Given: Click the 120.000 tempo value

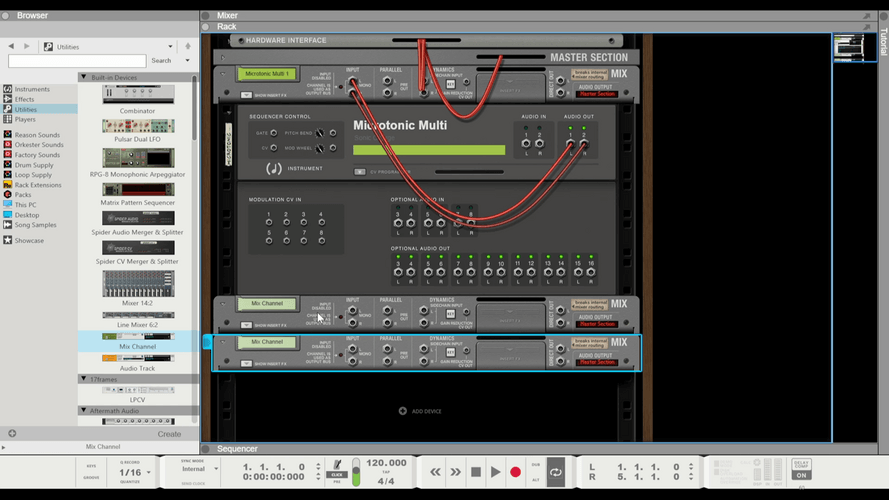Looking at the screenshot, I should point(386,463).
